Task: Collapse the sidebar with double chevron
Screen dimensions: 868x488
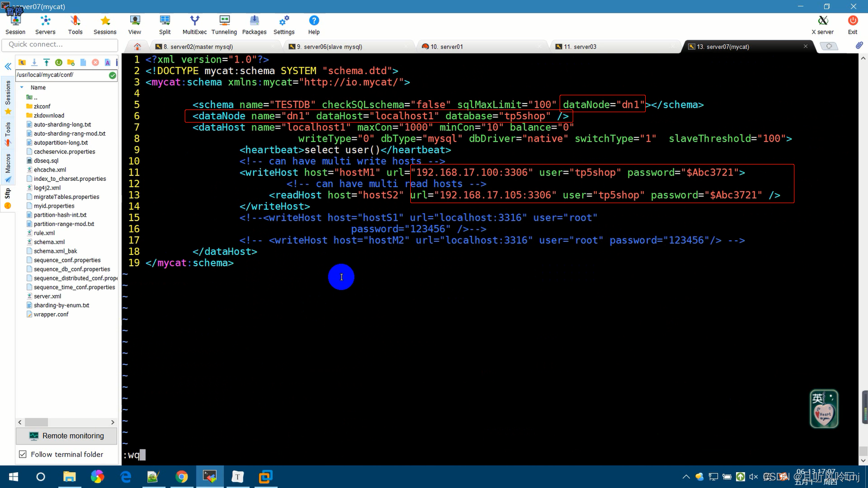Action: (x=8, y=66)
